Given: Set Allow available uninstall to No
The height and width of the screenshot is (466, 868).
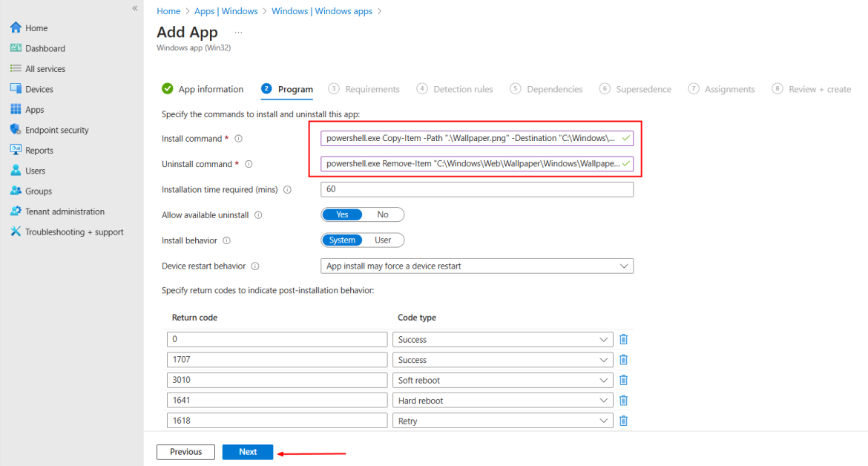Looking at the screenshot, I should 383,214.
